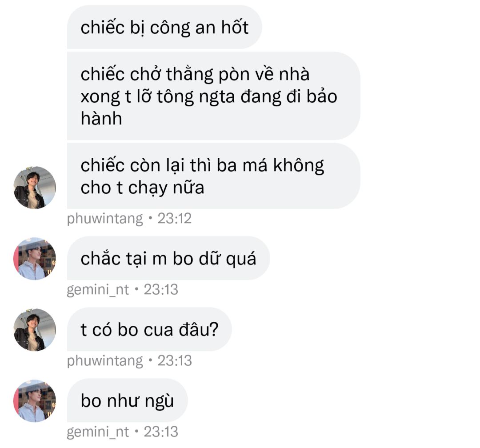Open phuwintang username under 't có bo cua đâu?'
Screen dimensions: 480x448
tap(105, 361)
